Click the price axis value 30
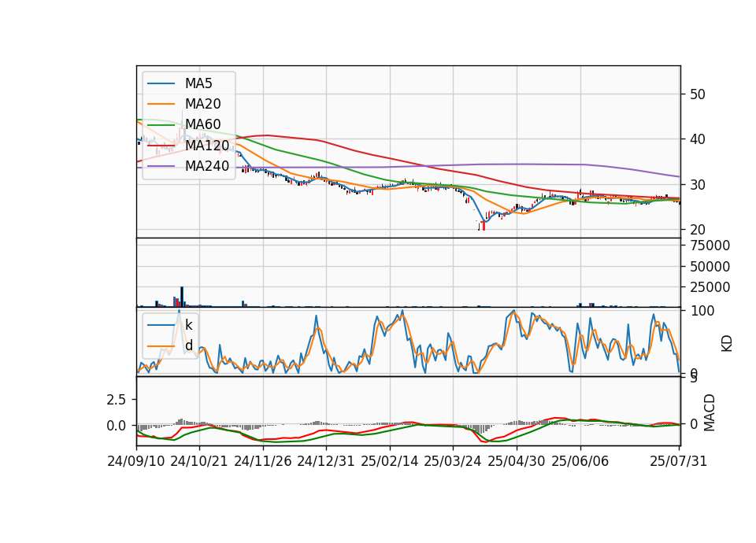This screenshot has width=756, height=543. 698,185
